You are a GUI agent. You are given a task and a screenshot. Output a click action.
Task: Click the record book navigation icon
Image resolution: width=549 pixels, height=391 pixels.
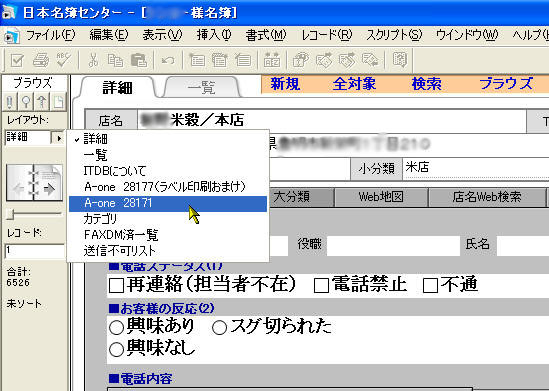point(34,183)
